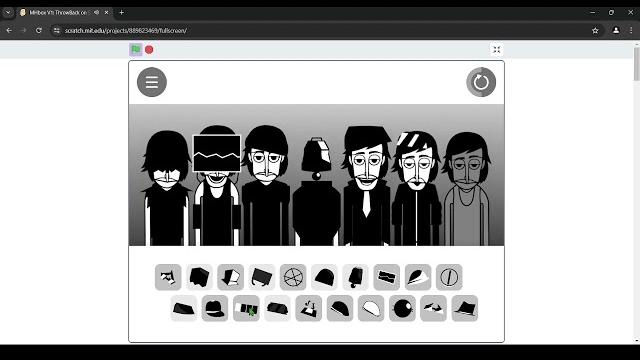Click the performer with hair covering eyes
The width and height of the screenshot is (640, 360).
coord(167,188)
